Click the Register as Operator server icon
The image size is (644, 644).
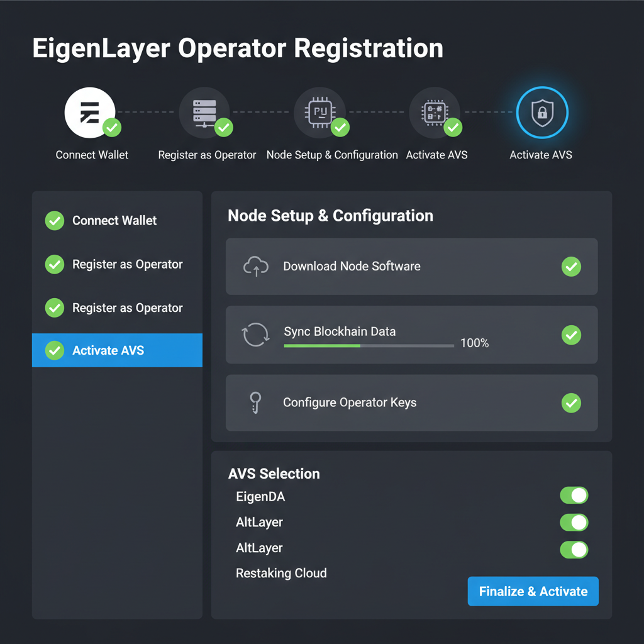point(206,111)
